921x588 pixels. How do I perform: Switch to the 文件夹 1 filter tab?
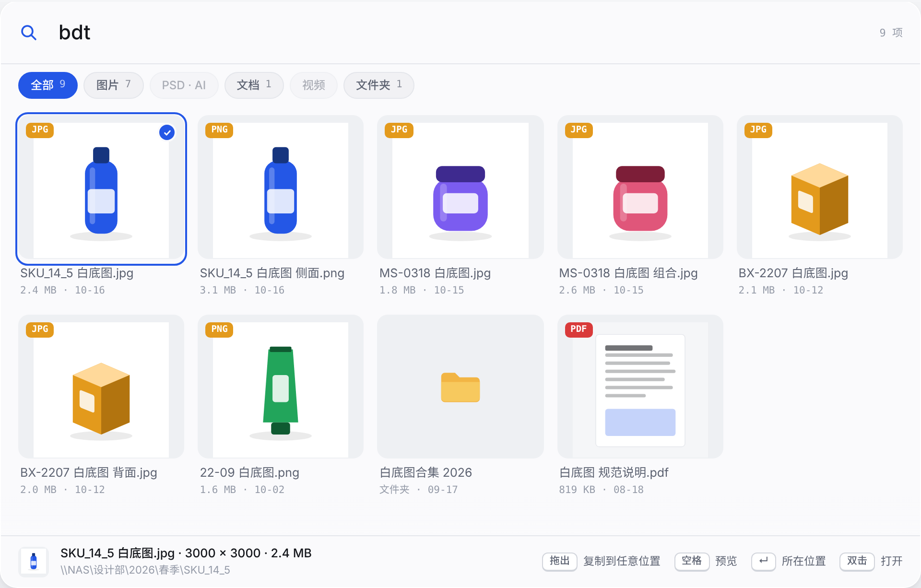click(379, 85)
